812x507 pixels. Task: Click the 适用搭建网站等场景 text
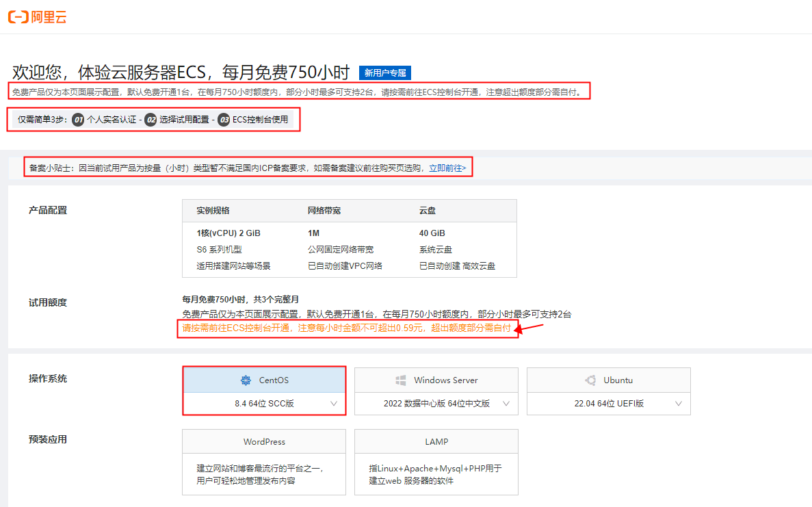[x=233, y=266]
